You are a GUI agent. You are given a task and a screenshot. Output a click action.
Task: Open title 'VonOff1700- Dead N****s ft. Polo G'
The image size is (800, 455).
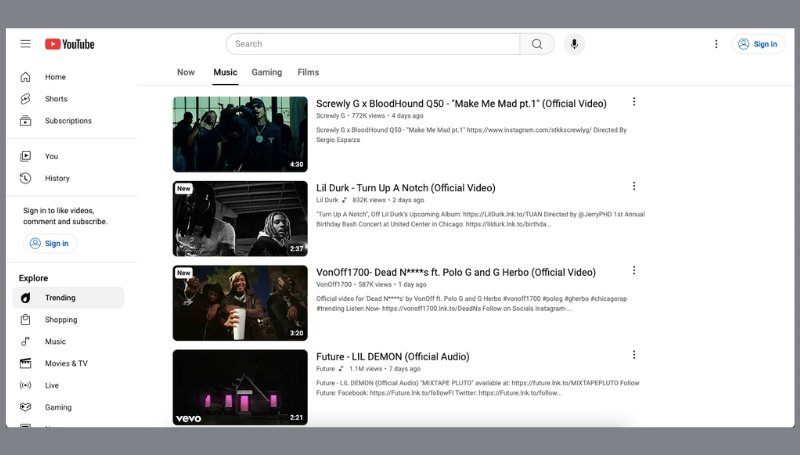click(456, 272)
